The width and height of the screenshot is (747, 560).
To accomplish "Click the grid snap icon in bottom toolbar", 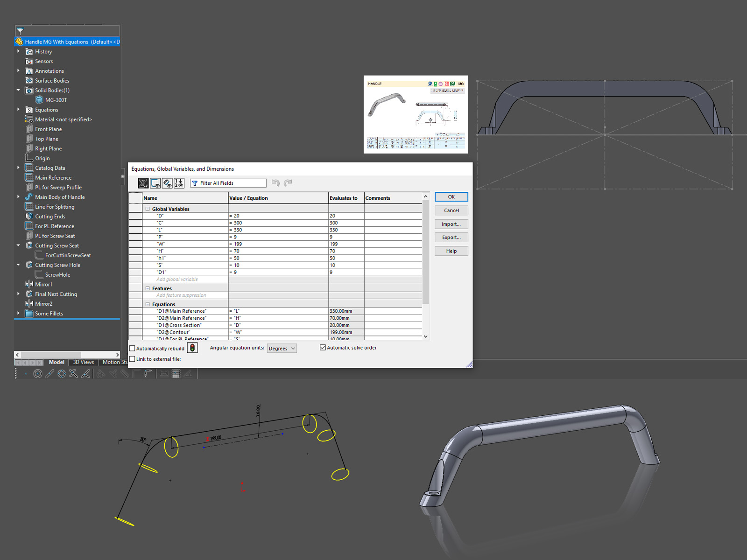I will pyautogui.click(x=176, y=374).
